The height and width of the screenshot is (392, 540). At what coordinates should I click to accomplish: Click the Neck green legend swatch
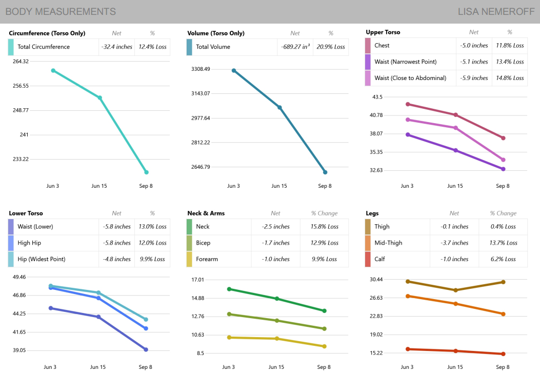click(x=189, y=227)
